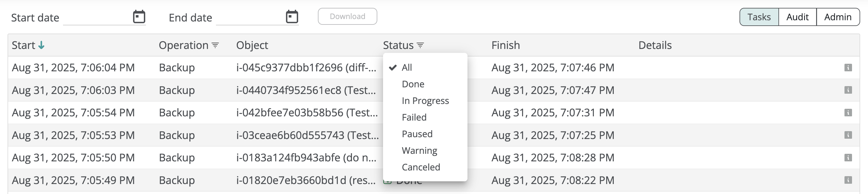The image size is (868, 194).
Task: Open the Operation column filter
Action: click(x=215, y=45)
